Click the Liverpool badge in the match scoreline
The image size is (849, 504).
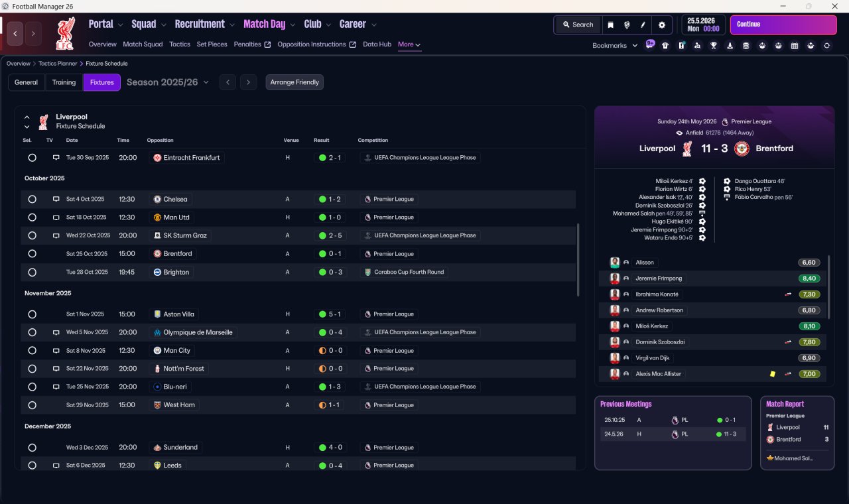[x=687, y=149]
